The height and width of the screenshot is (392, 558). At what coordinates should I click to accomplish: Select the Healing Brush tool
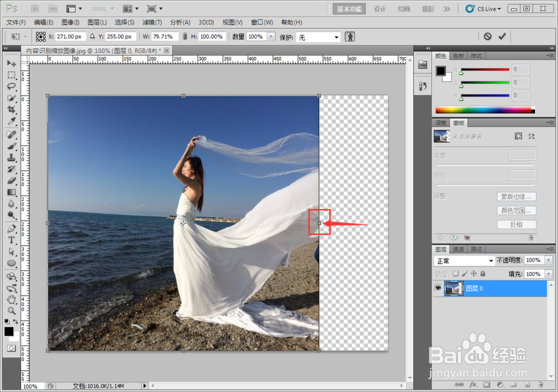pos(11,134)
